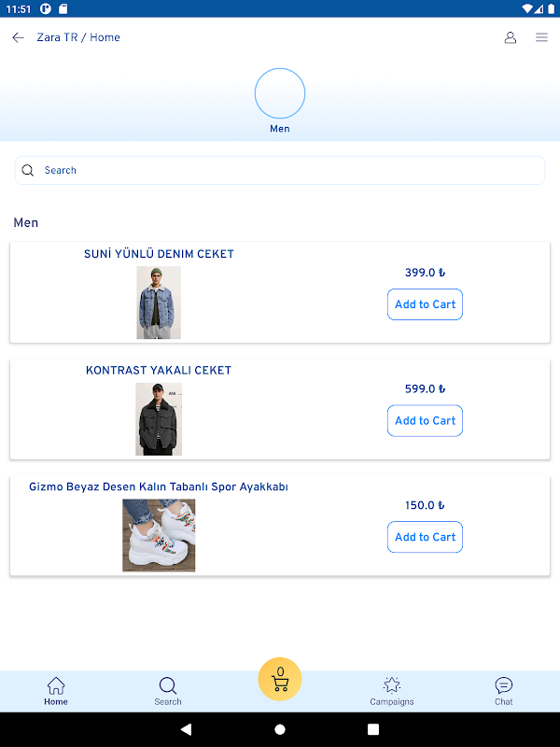Open Android recent apps square button

click(x=373, y=729)
